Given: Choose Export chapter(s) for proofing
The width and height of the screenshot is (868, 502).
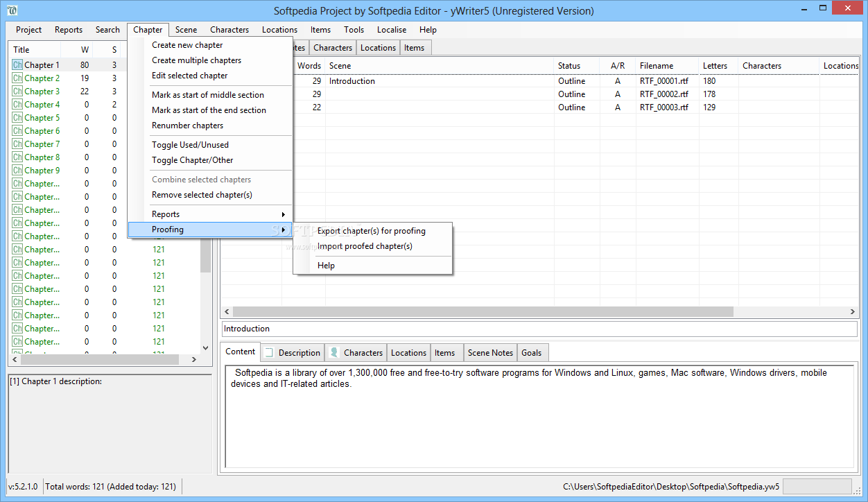Looking at the screenshot, I should pyautogui.click(x=372, y=231).
